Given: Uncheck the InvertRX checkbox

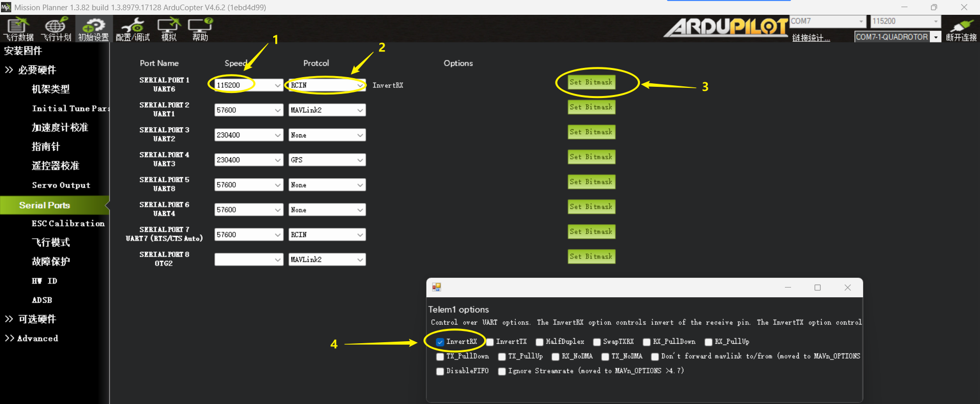Looking at the screenshot, I should (440, 342).
